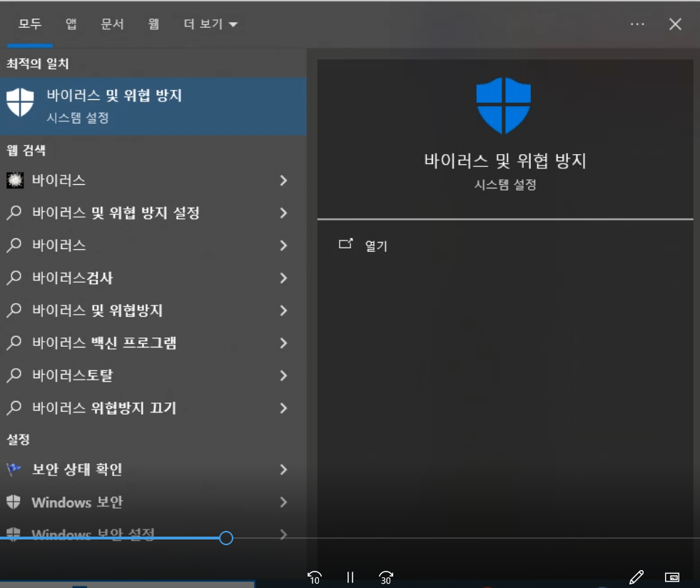Image resolution: width=700 pixels, height=588 pixels.
Task: Click the mini view icon at bottom right
Action: 672,577
